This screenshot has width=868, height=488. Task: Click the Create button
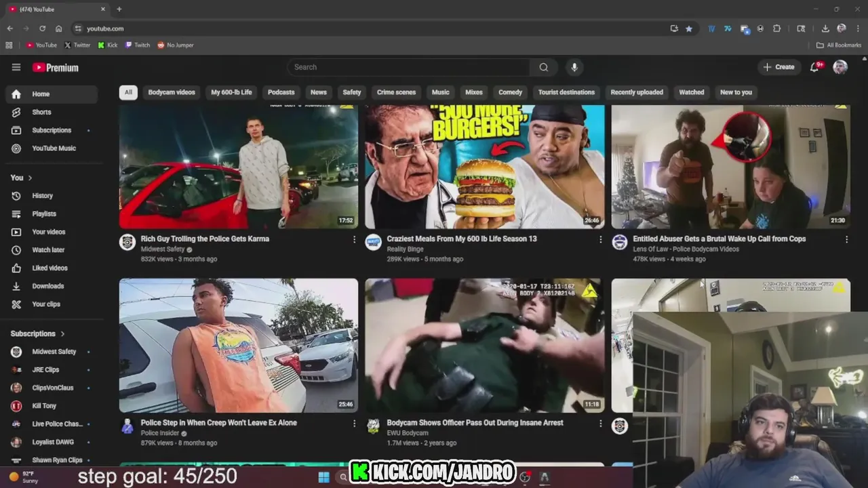778,67
